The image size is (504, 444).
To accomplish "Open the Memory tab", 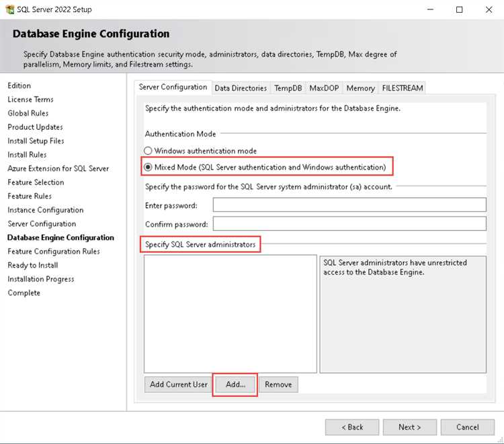I will pyautogui.click(x=360, y=88).
